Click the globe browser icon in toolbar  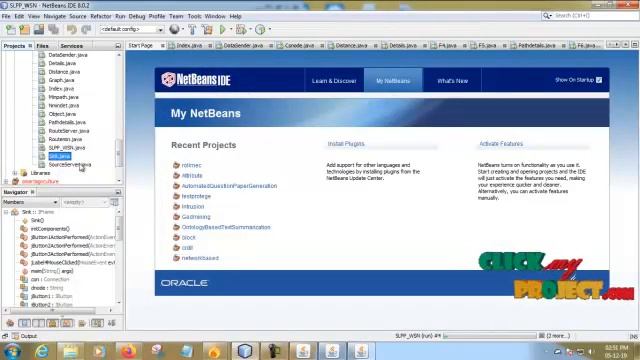[174, 29]
